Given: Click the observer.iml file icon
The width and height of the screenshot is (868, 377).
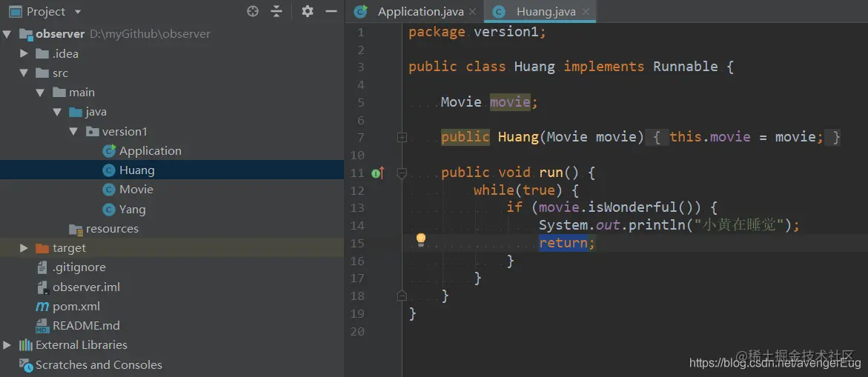Looking at the screenshot, I should pyautogui.click(x=42, y=287).
